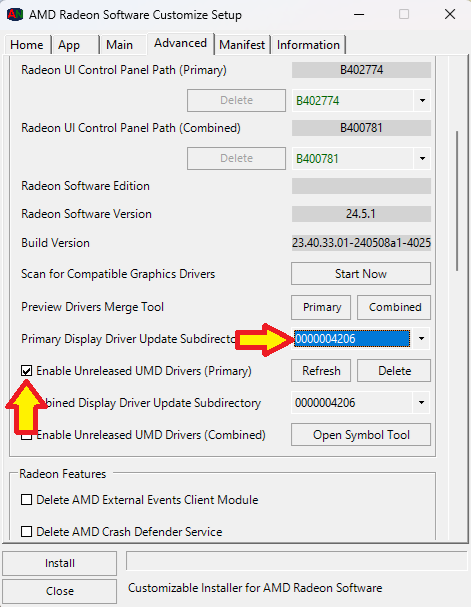Viewport: 471px width, 607px height.
Task: Open Primary Display Driver Update Subdirectory dropdown arrow
Action: 421,339
